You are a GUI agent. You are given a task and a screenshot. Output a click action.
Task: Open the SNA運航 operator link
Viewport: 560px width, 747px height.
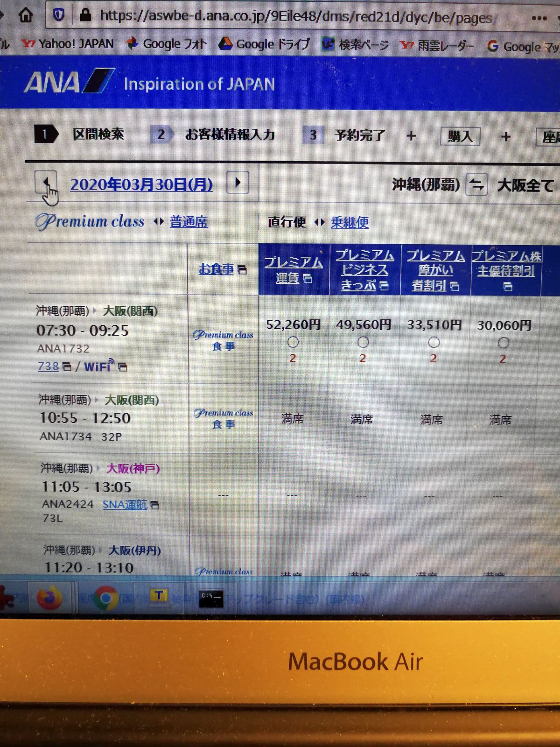(x=125, y=505)
